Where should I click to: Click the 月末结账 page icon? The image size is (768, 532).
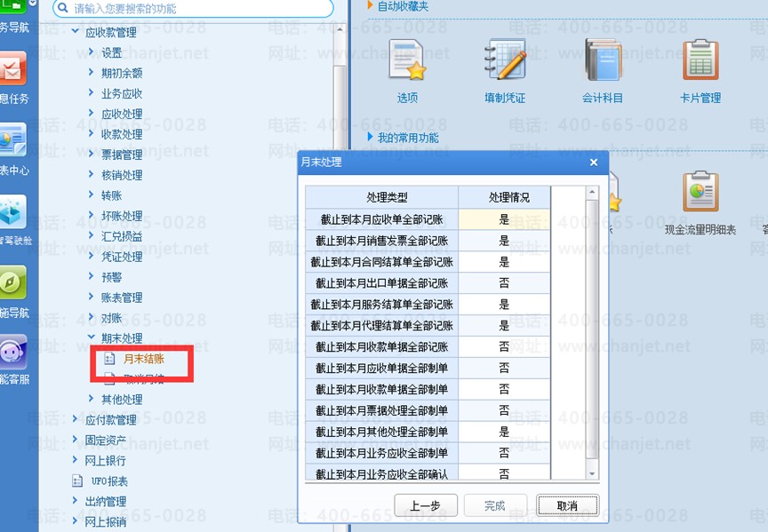coord(109,359)
